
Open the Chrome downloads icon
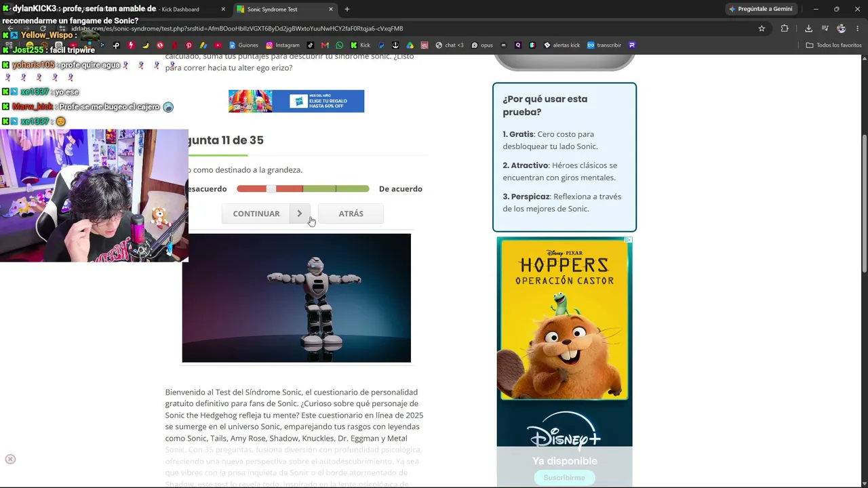tap(808, 28)
